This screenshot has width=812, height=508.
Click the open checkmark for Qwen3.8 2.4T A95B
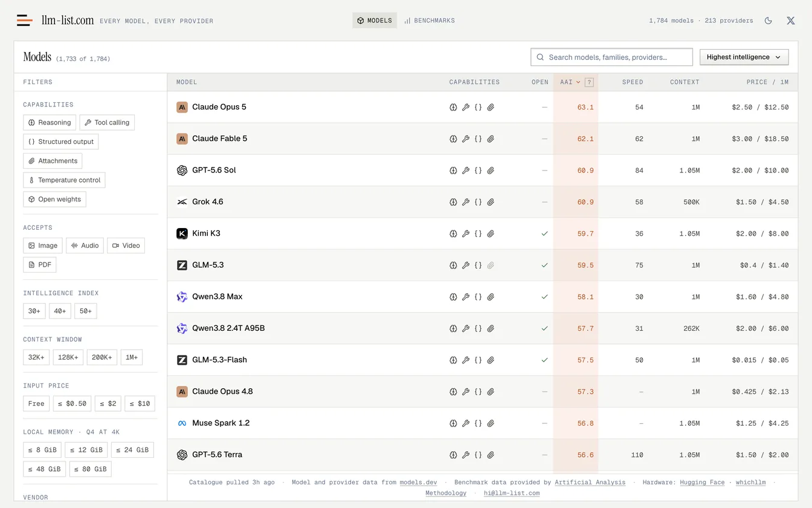544,328
